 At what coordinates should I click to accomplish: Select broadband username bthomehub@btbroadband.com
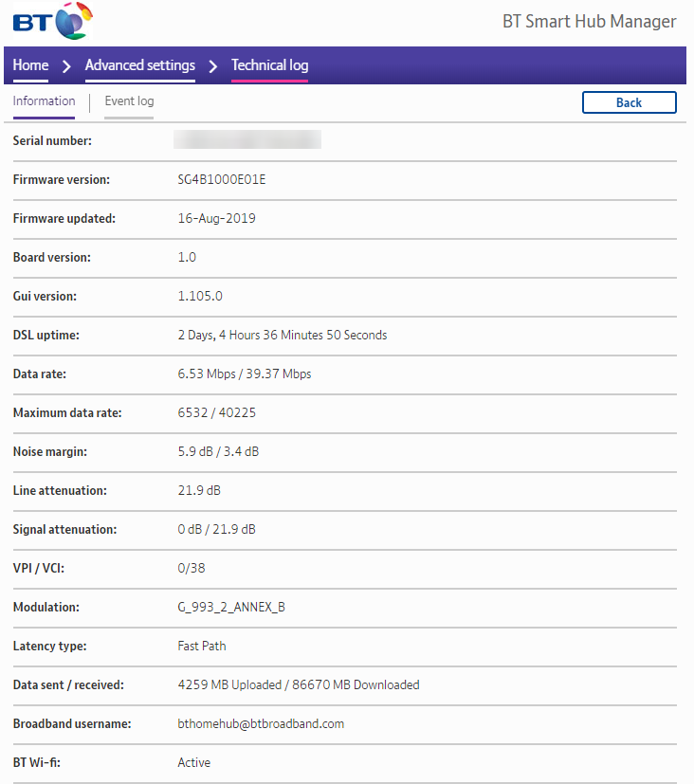coord(261,723)
